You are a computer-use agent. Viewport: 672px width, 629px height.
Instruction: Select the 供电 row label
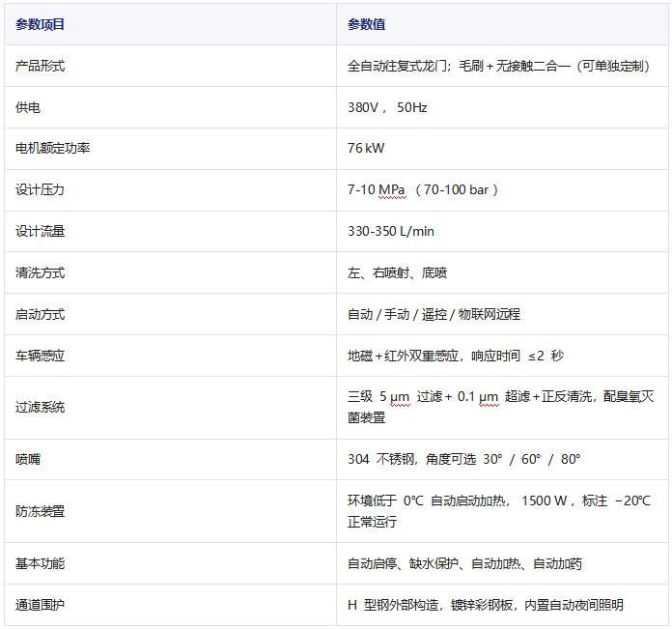(28, 107)
